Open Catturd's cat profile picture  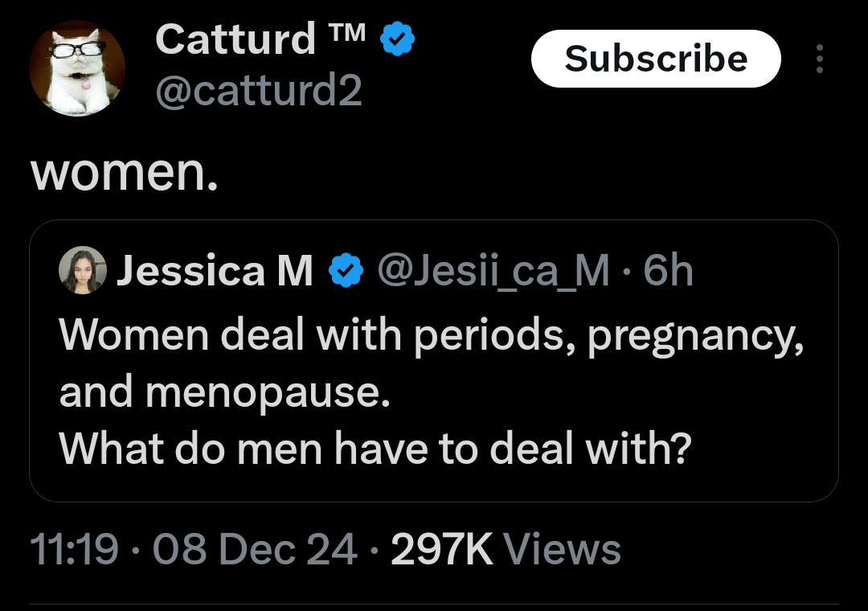[x=77, y=69]
